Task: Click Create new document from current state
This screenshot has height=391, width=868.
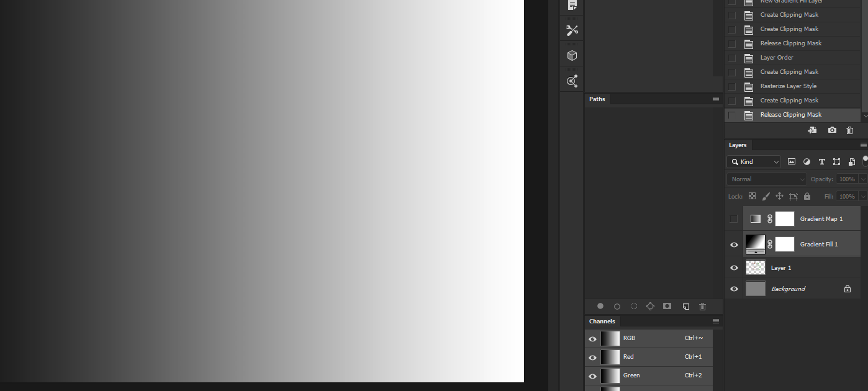Action: pyautogui.click(x=812, y=130)
